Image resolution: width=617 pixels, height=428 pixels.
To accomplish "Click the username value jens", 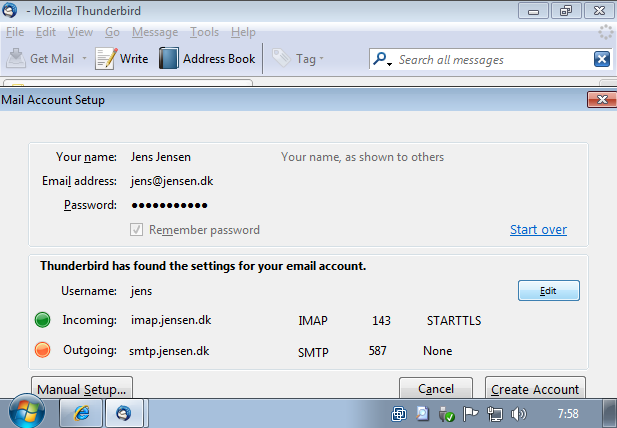I will (141, 291).
